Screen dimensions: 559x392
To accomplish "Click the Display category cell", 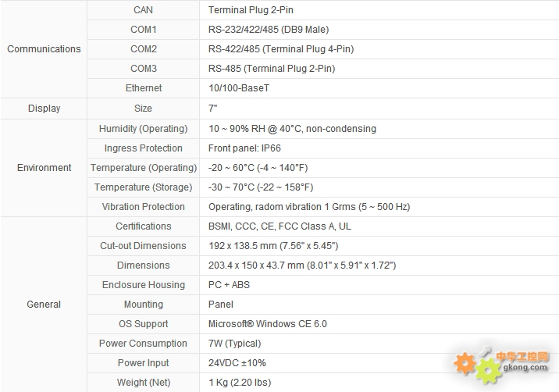I will click(44, 109).
